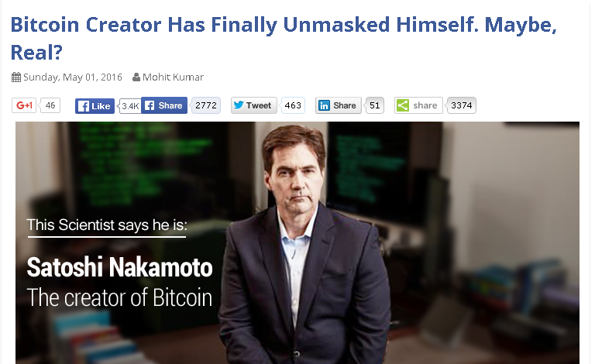Click the Facebook share count 2772
This screenshot has width=595, height=364.
205,105
